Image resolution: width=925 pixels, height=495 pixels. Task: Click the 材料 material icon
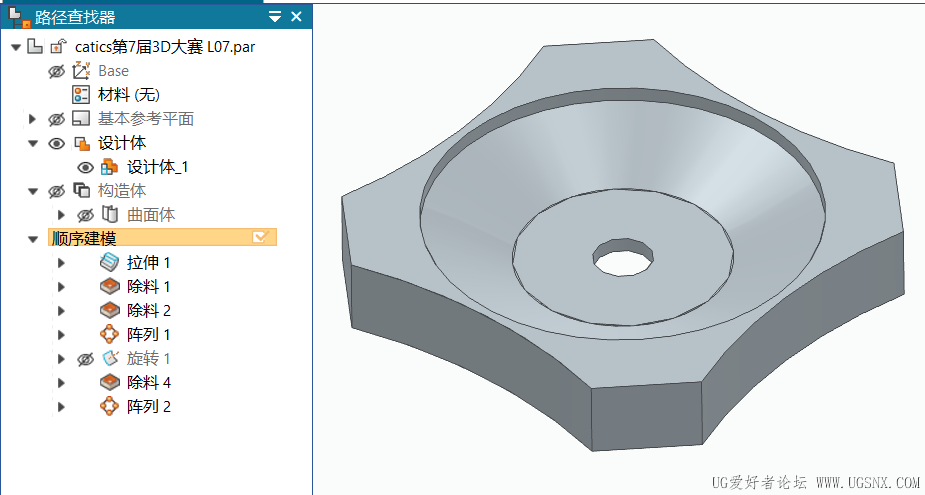coord(81,94)
